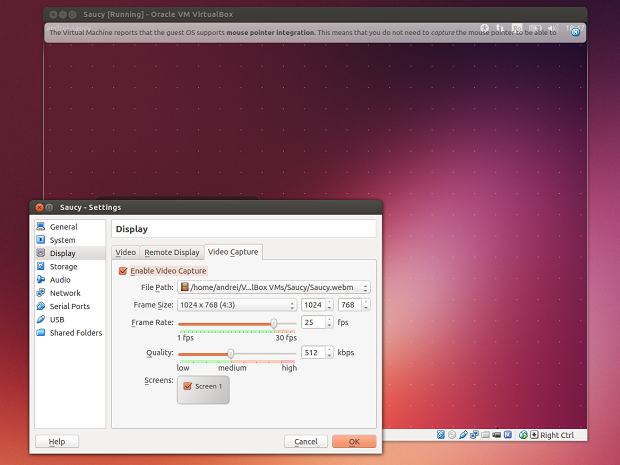Click the mouse integration status icon
This screenshot has width=620, height=465.
523,435
